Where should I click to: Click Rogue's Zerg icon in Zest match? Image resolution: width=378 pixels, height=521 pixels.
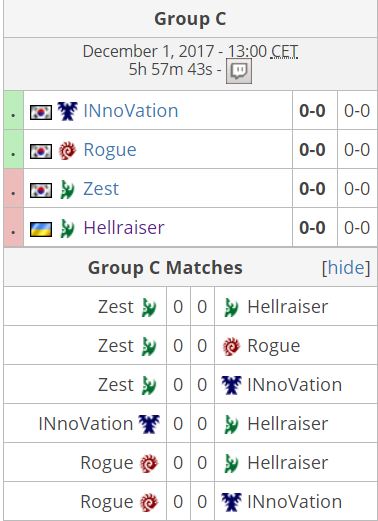pyautogui.click(x=231, y=346)
